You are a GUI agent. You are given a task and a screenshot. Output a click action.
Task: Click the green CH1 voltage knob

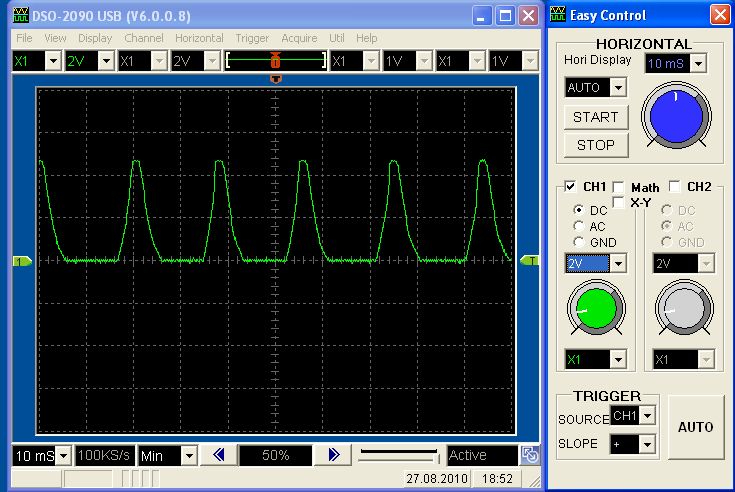coord(594,310)
